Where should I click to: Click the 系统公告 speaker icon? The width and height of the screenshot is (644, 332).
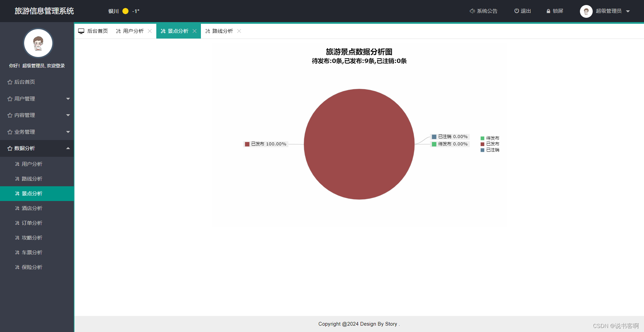(472, 11)
